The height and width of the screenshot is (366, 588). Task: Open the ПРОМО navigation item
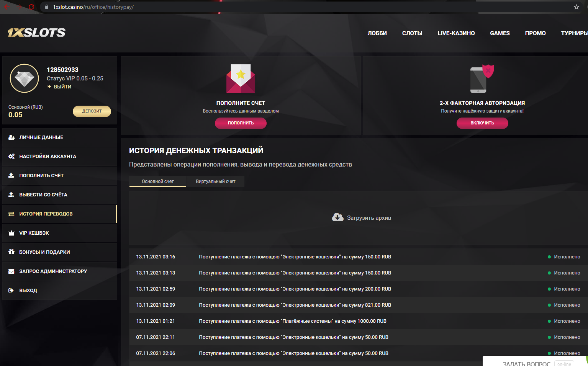[x=536, y=33]
